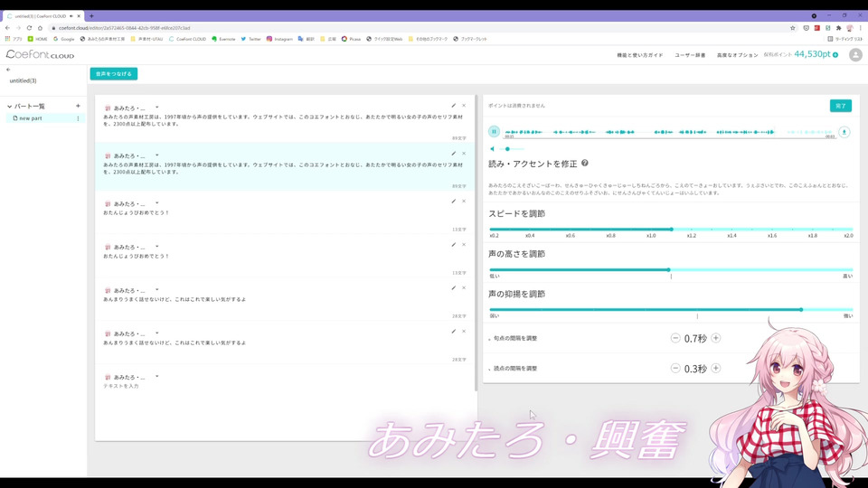This screenshot has width=868, height=488.
Task: Close the untitled(3) CoeFont CLOUD tab
Action: click(79, 16)
